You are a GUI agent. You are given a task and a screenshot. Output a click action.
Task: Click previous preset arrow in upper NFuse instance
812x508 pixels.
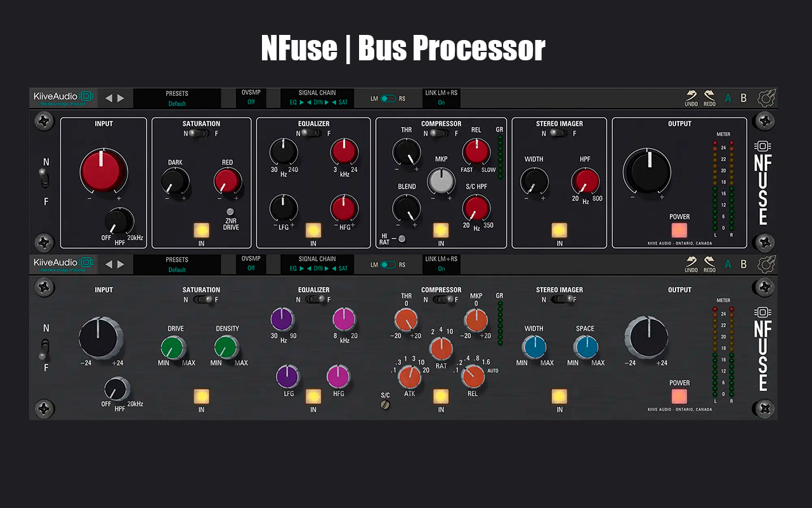point(108,98)
